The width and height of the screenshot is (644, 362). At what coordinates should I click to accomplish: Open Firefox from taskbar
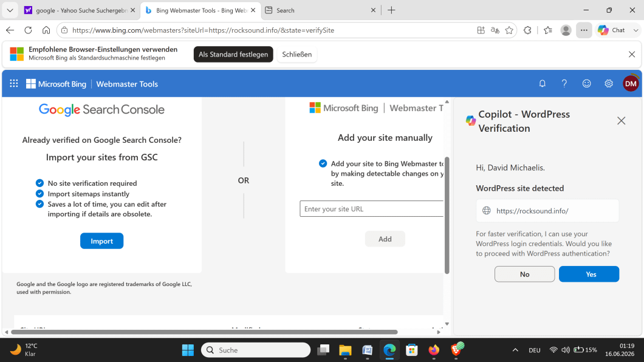coord(434,350)
